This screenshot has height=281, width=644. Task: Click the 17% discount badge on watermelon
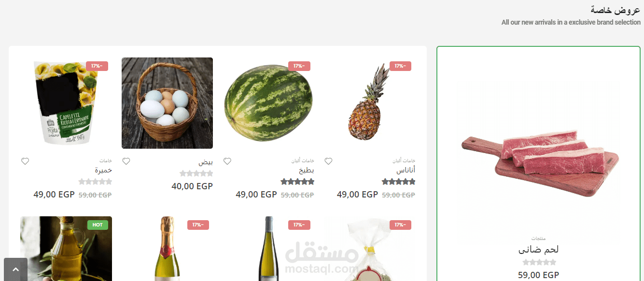299,66
